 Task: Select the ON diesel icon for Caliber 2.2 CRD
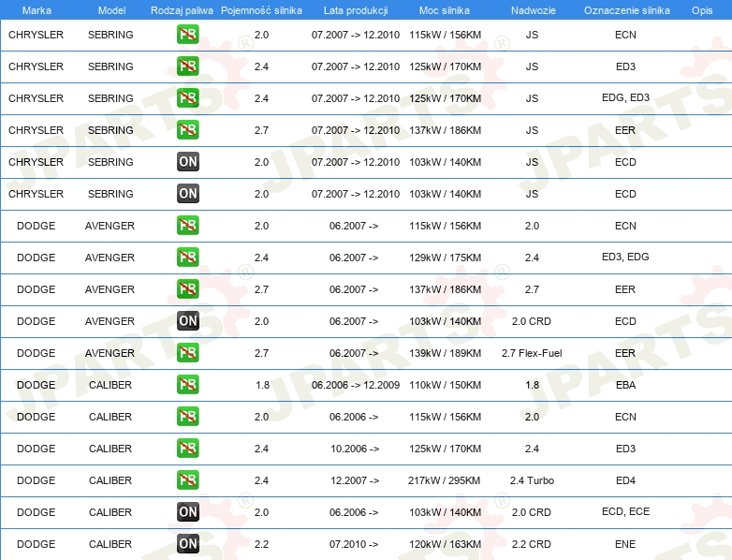click(187, 544)
